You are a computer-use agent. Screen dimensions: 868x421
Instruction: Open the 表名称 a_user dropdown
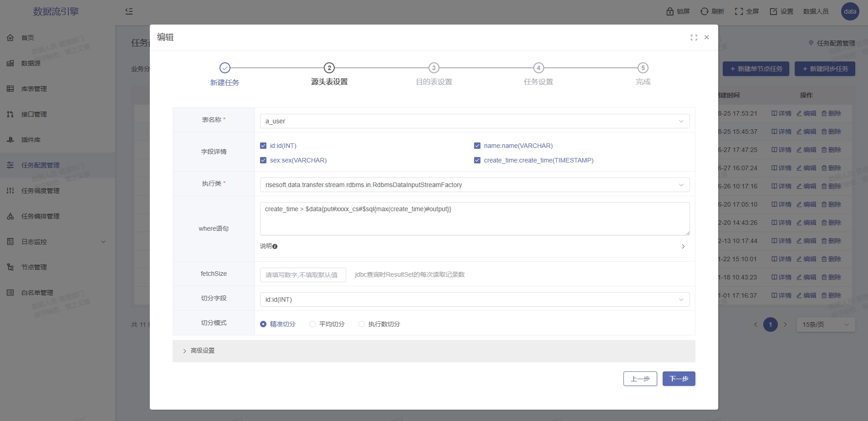[x=475, y=121]
